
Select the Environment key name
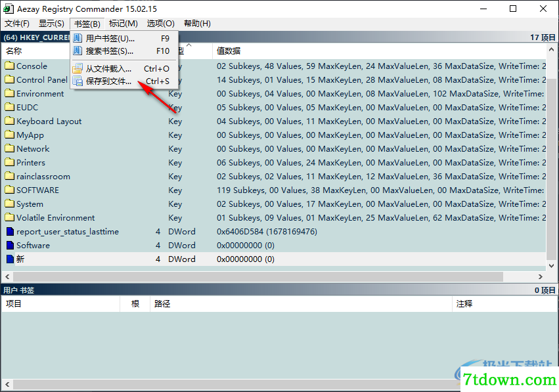pyautogui.click(x=40, y=94)
